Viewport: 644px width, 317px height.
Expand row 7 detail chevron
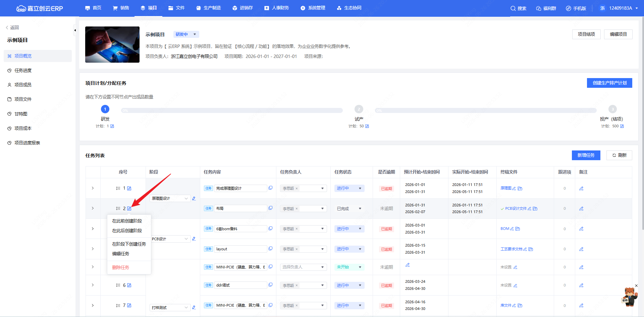pos(93,305)
